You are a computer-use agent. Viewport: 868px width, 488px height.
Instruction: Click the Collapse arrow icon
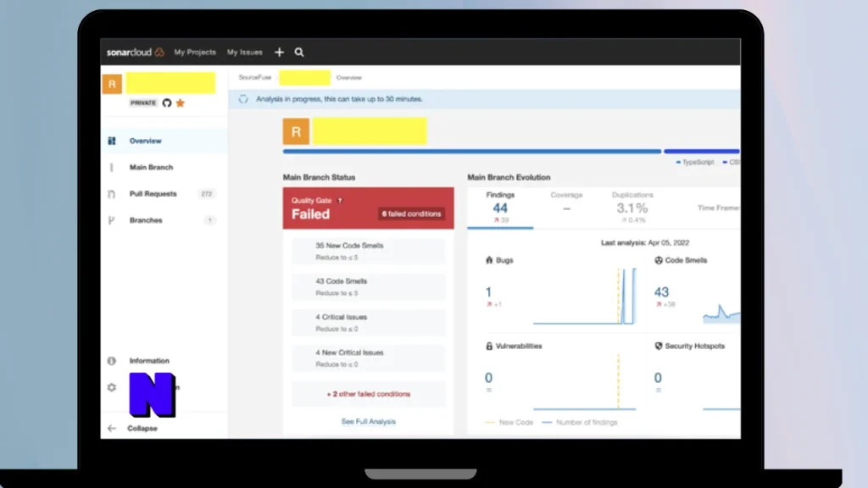click(x=112, y=428)
